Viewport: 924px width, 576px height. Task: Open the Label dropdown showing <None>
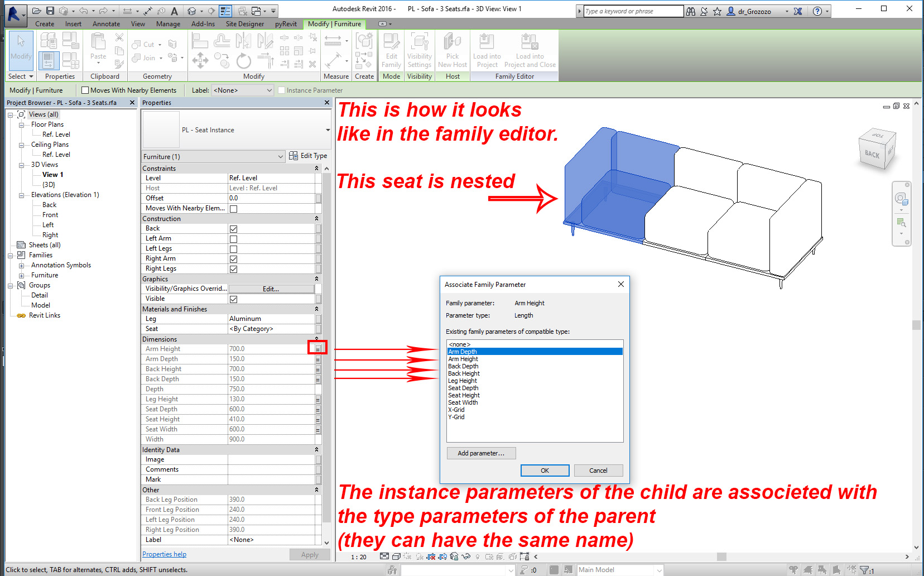(242, 90)
